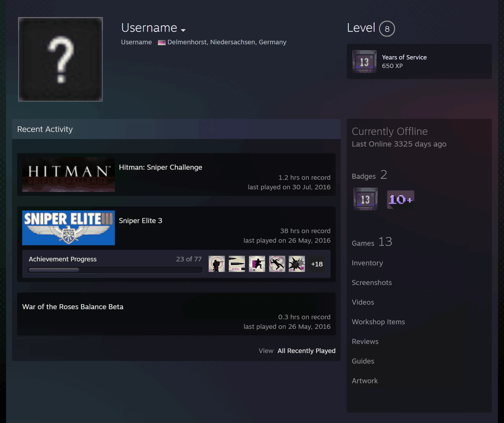504x423 pixels.
Task: Open the explosion achievement icon
Action: click(x=297, y=264)
